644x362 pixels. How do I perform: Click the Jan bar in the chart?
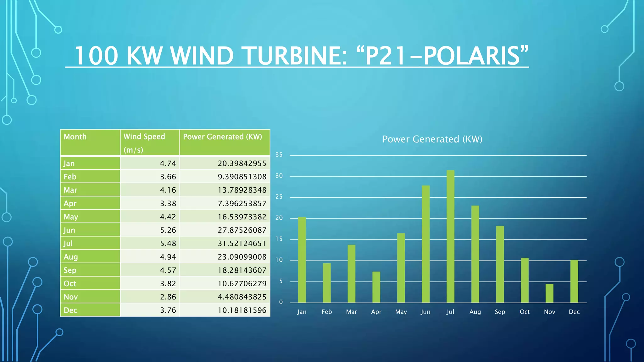(302, 260)
